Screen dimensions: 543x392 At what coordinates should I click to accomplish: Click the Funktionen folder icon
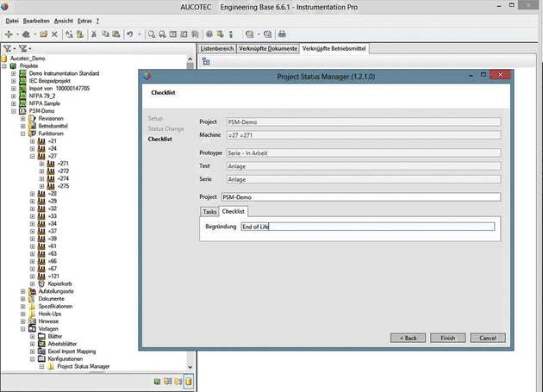pos(32,134)
